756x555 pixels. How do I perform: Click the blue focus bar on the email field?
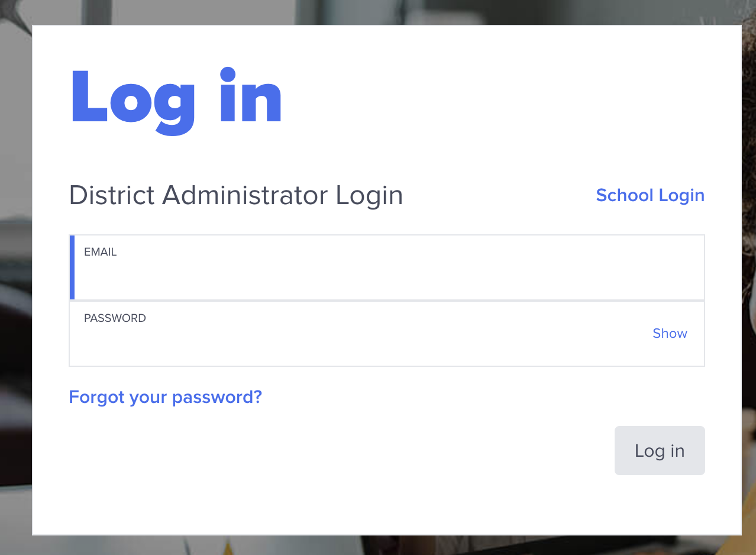pyautogui.click(x=72, y=267)
